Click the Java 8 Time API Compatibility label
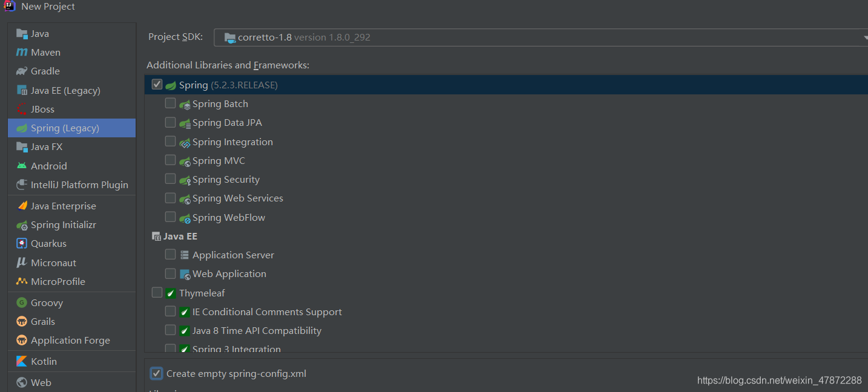 [x=257, y=331]
